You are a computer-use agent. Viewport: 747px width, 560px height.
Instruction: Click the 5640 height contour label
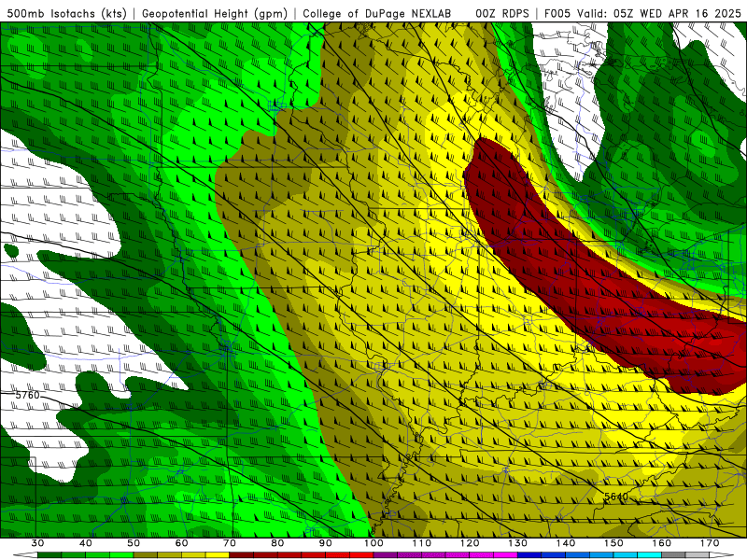616,497
